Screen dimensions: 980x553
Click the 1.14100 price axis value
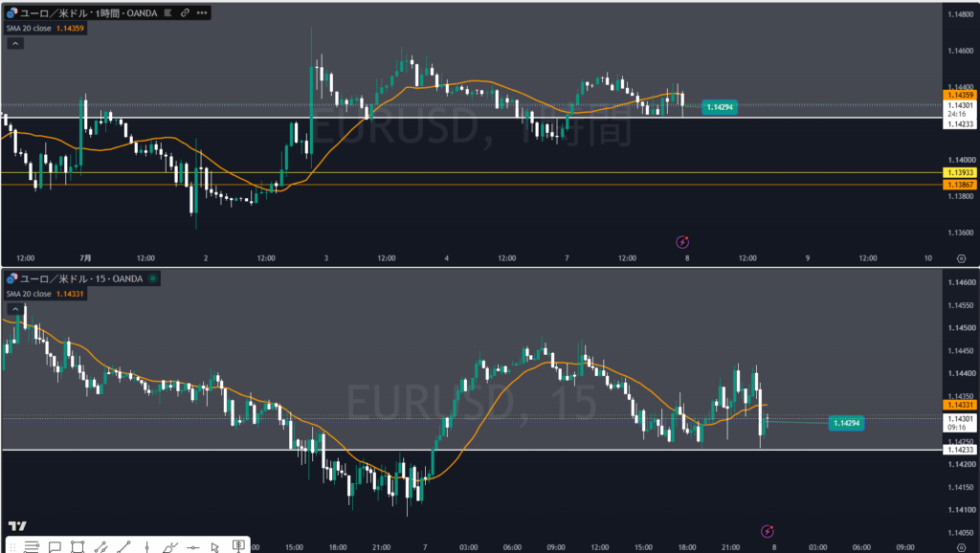click(960, 510)
